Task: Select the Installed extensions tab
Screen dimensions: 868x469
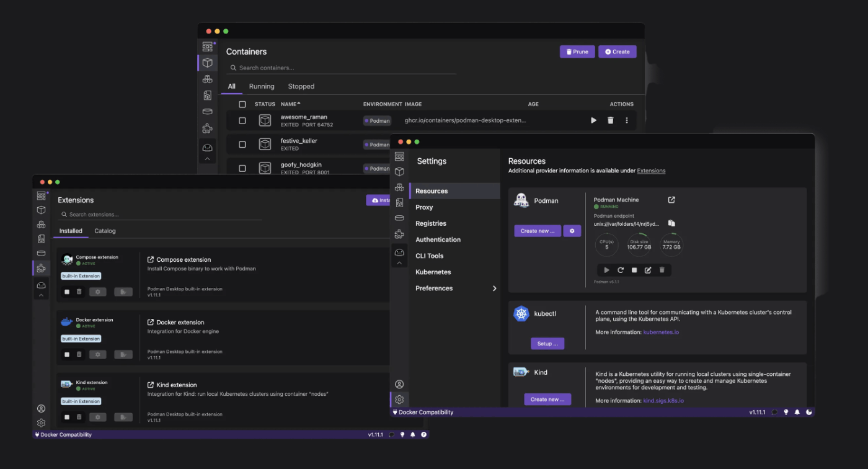Action: (x=71, y=231)
